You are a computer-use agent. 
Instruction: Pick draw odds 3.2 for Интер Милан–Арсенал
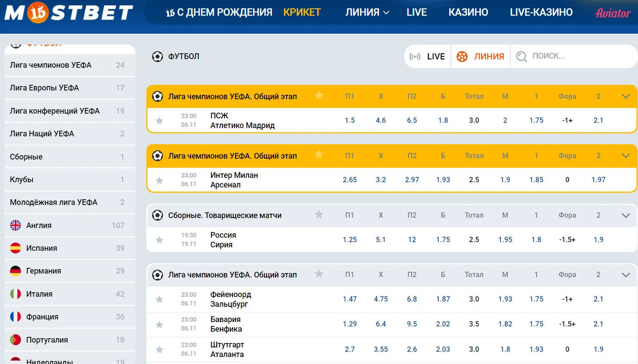pyautogui.click(x=381, y=180)
